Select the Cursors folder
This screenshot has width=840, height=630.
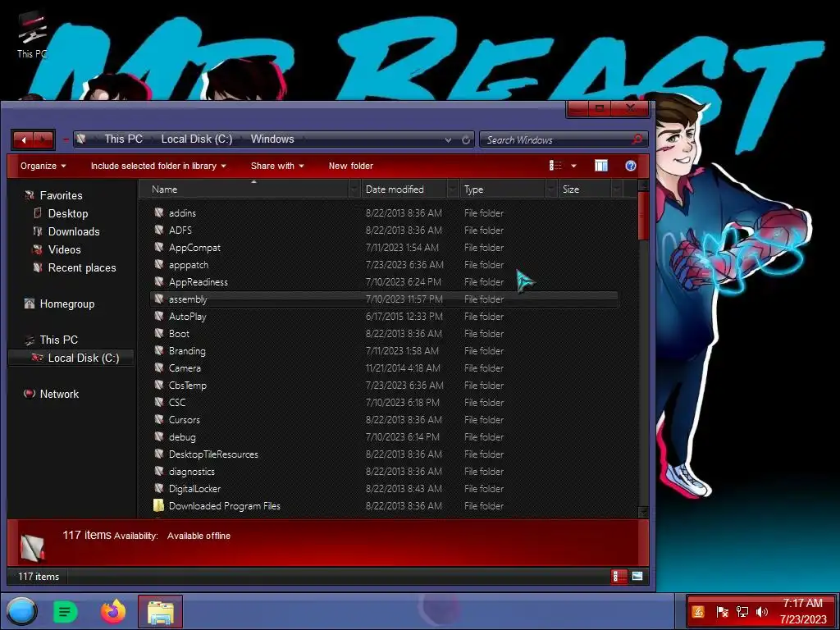(185, 419)
